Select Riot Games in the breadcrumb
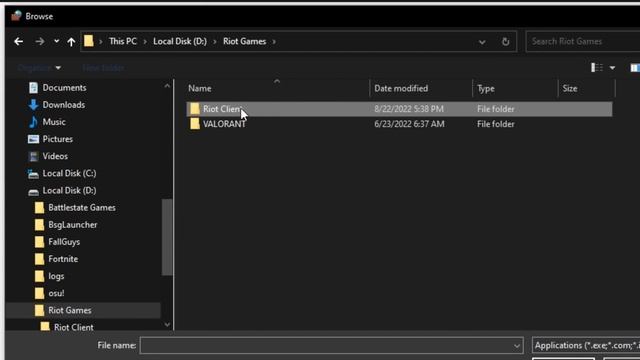The width and height of the screenshot is (640, 360). tap(244, 41)
